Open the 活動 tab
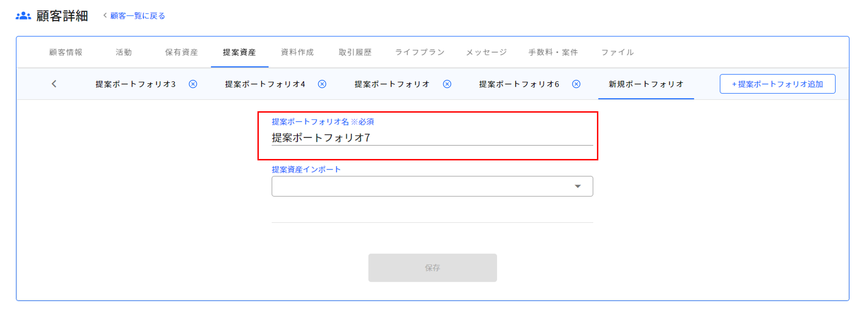Image resolution: width=868 pixels, height=319 pixels. 123,52
